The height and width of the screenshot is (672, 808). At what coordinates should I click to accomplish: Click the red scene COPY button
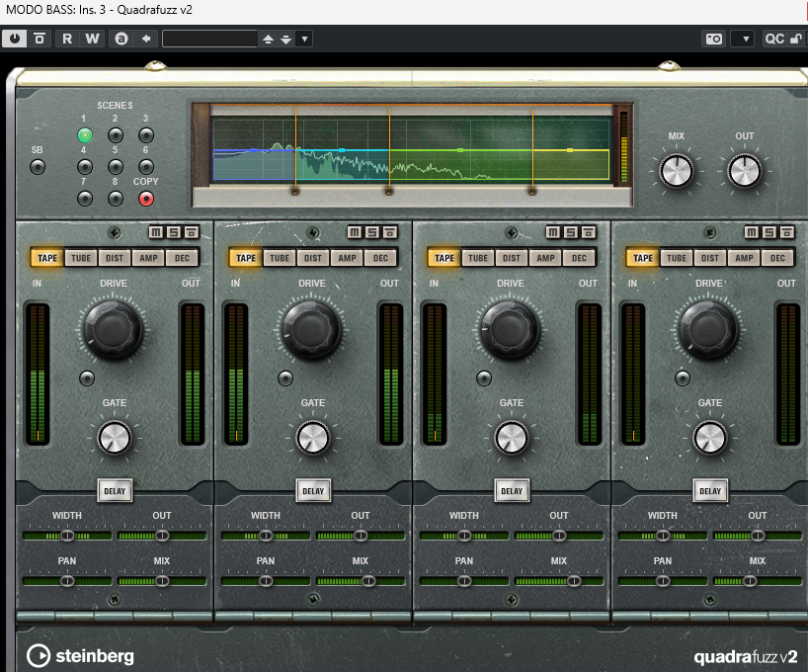point(146,199)
